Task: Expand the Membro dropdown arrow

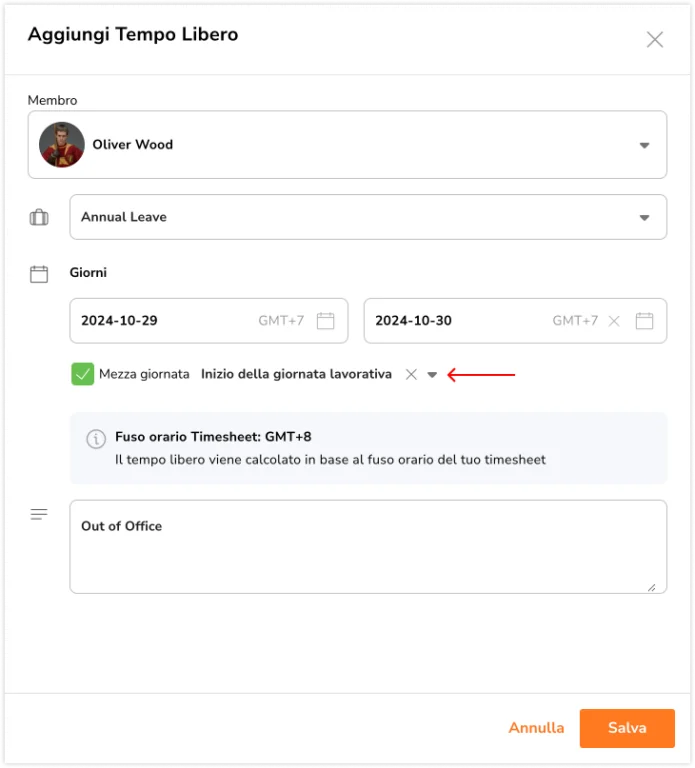Action: [x=644, y=145]
